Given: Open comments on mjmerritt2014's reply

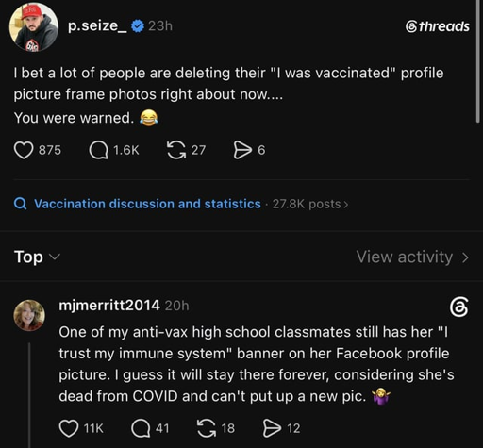Looking at the screenshot, I should click(x=141, y=428).
